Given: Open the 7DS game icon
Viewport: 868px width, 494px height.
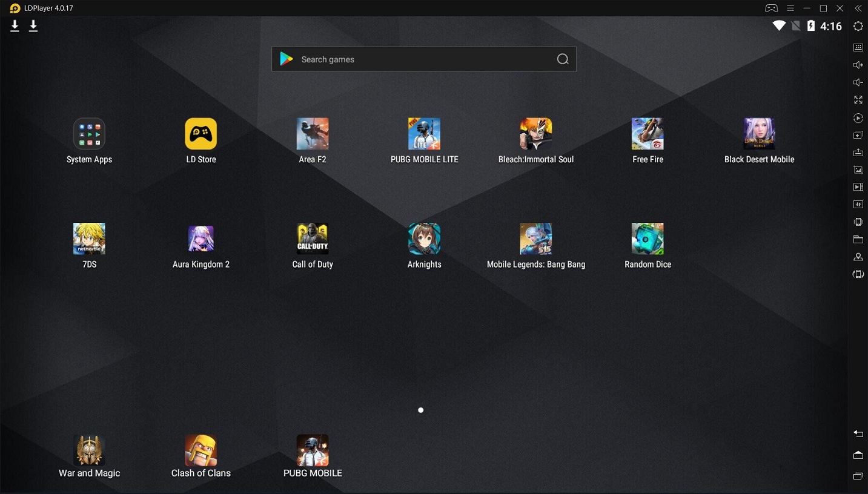Looking at the screenshot, I should (89, 239).
